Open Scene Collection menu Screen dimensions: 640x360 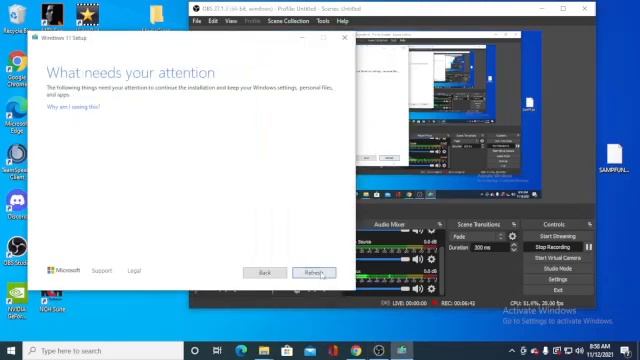(x=288, y=21)
